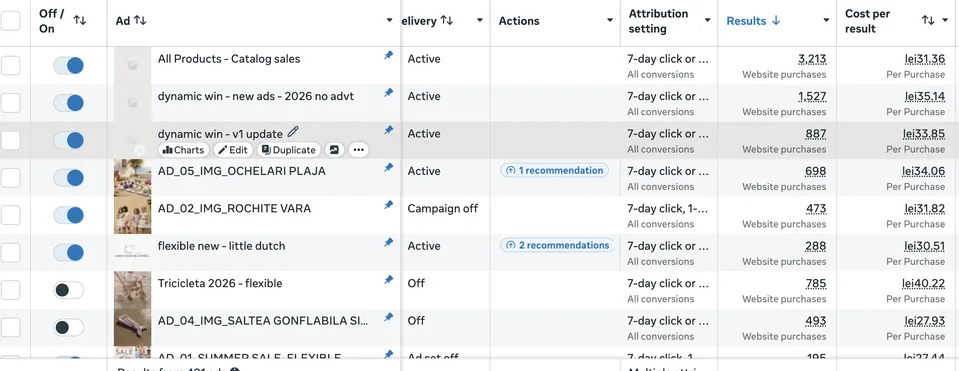Click pin icon for AD_02_IMG_ROCHITE VARA
The width and height of the screenshot is (959, 371).
[388, 205]
